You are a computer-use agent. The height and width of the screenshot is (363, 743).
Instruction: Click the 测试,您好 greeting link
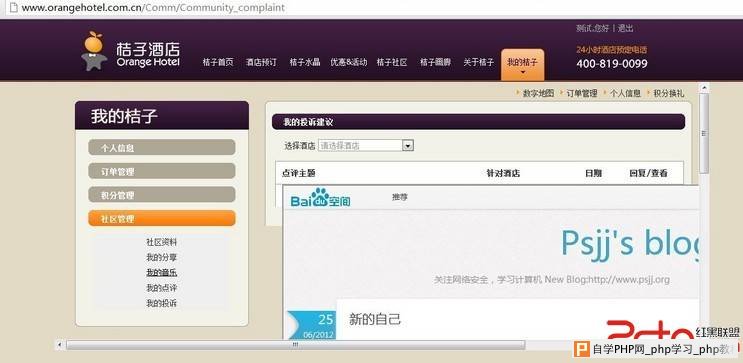592,28
